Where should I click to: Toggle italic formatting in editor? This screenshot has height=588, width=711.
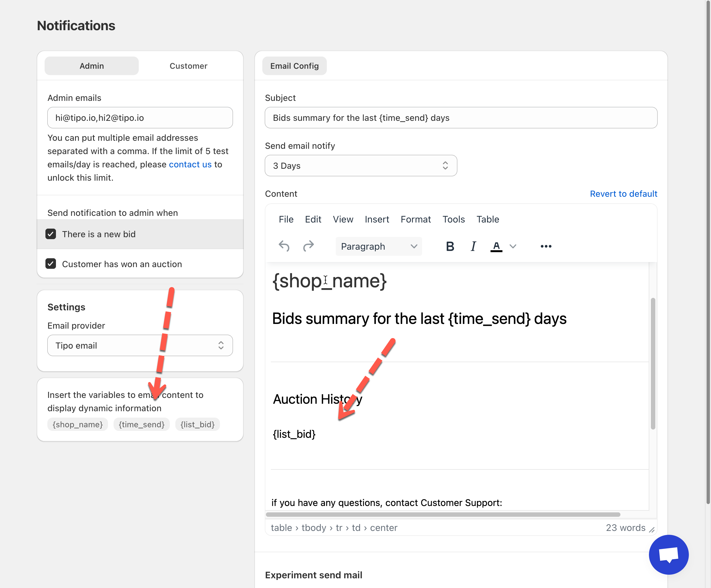pos(473,246)
